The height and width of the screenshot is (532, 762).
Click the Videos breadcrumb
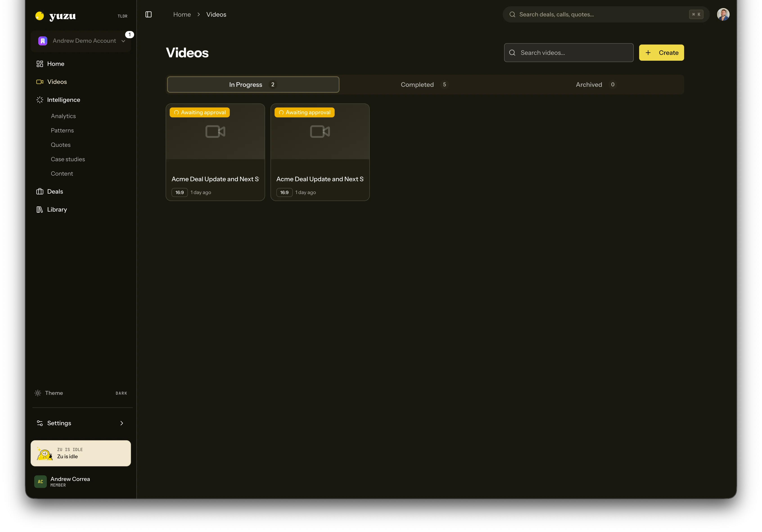pyautogui.click(x=216, y=14)
